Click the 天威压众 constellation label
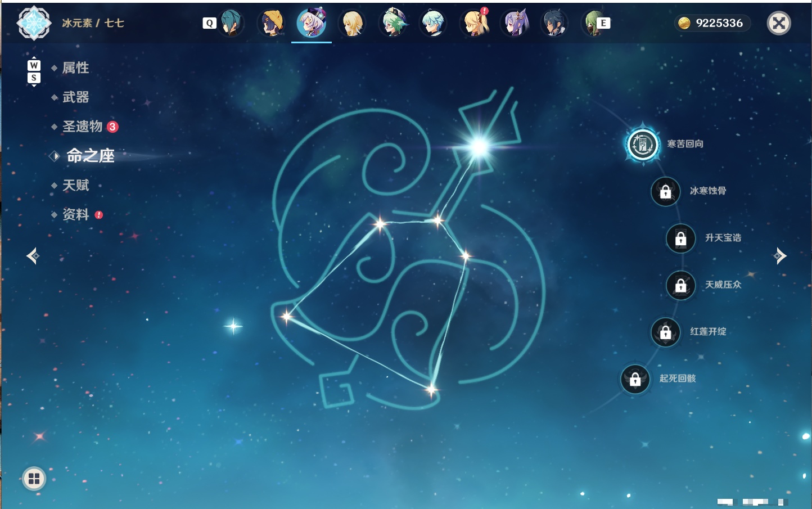This screenshot has height=509, width=812. click(x=723, y=285)
